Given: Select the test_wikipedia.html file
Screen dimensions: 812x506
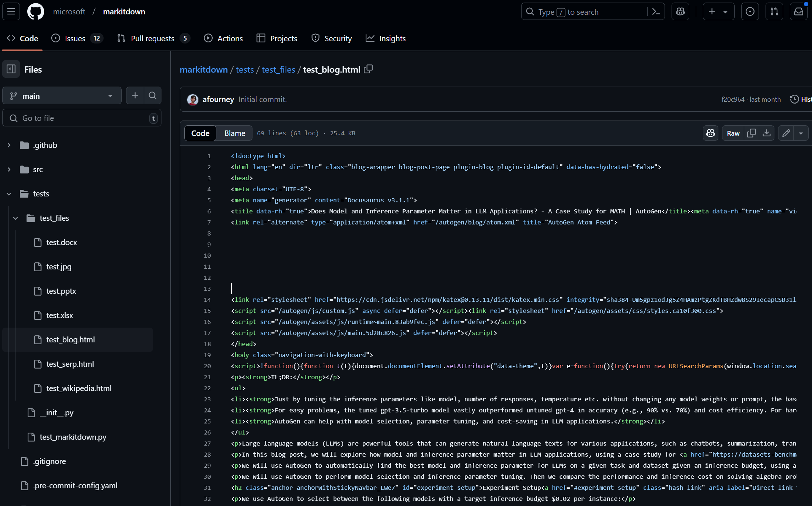Looking at the screenshot, I should 79,388.
